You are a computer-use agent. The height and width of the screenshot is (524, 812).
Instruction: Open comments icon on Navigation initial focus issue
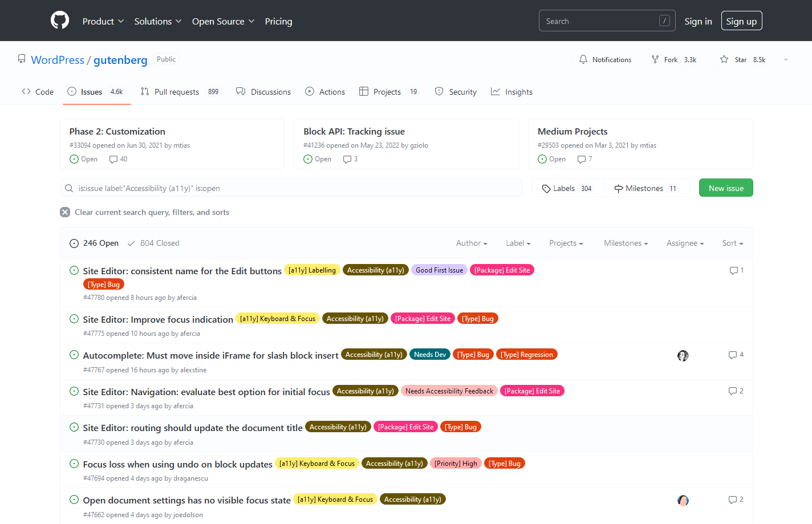(733, 391)
